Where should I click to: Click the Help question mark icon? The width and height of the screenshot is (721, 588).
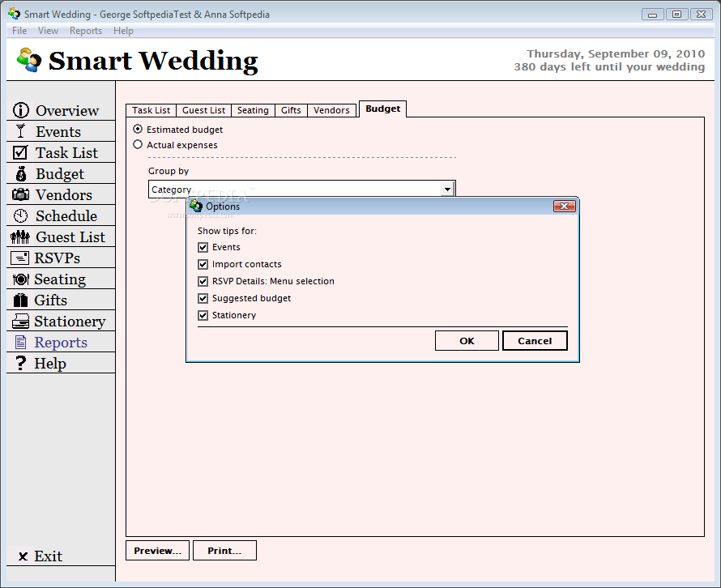pos(21,363)
